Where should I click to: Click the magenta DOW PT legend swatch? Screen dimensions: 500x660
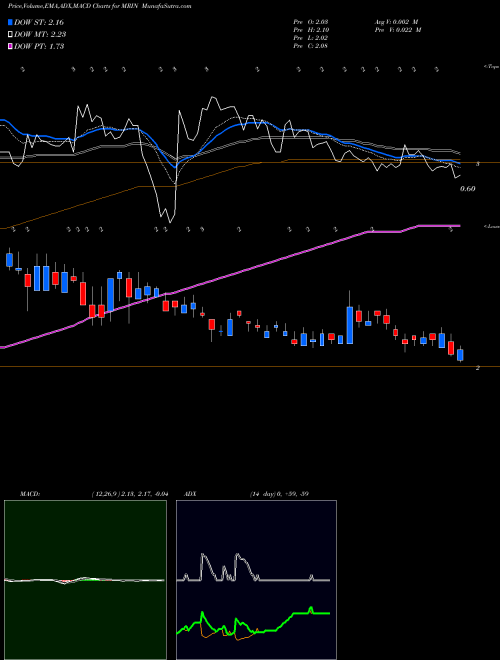(10, 46)
